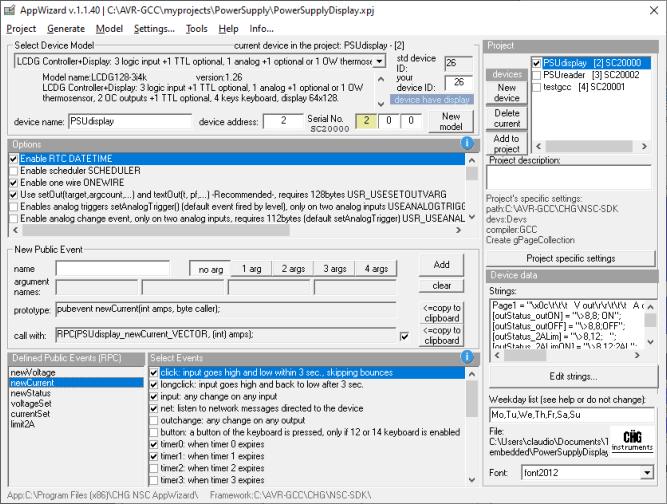Enable the button keyboard event checkbox
Image resolution: width=667 pixels, height=504 pixels.
point(154,432)
